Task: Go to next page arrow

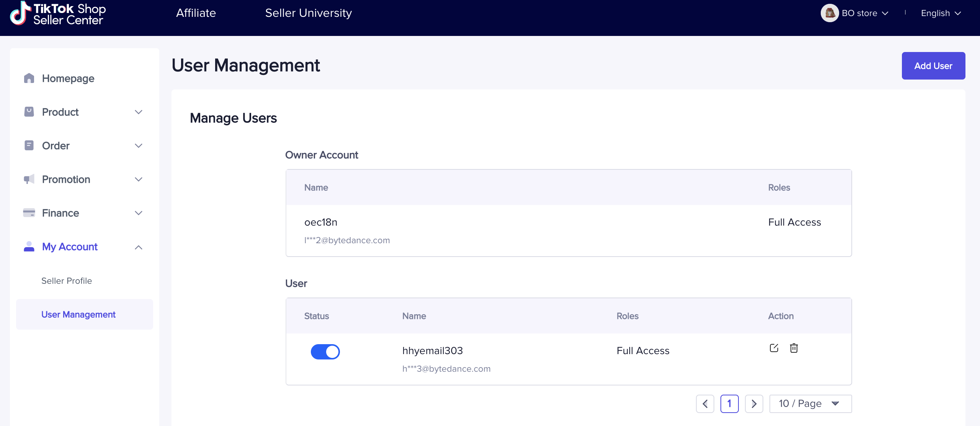Action: point(754,404)
